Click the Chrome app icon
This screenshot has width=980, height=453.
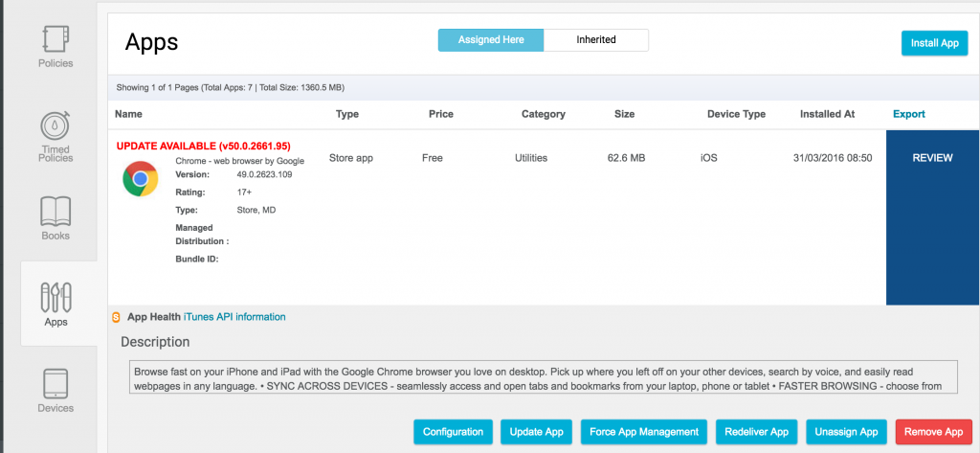coord(141,179)
